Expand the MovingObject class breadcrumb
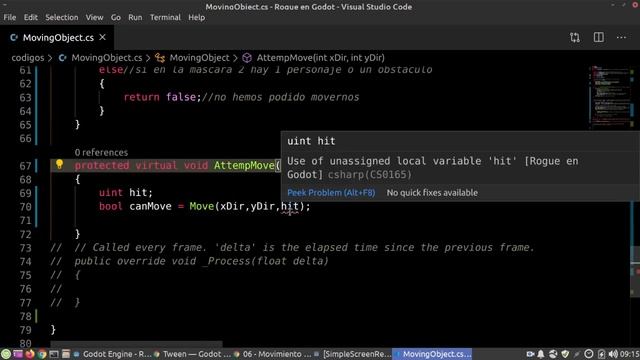This screenshot has width=640, height=360. point(199,58)
